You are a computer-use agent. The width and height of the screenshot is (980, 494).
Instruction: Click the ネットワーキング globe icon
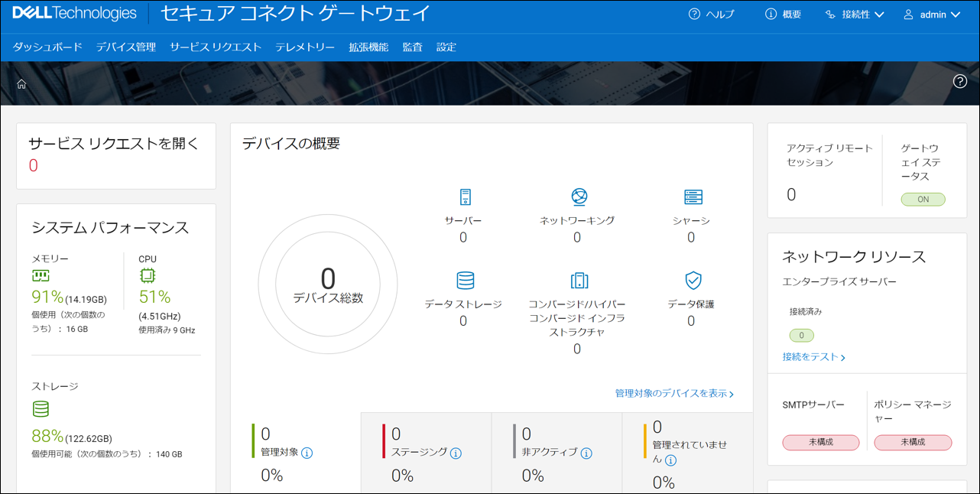579,197
